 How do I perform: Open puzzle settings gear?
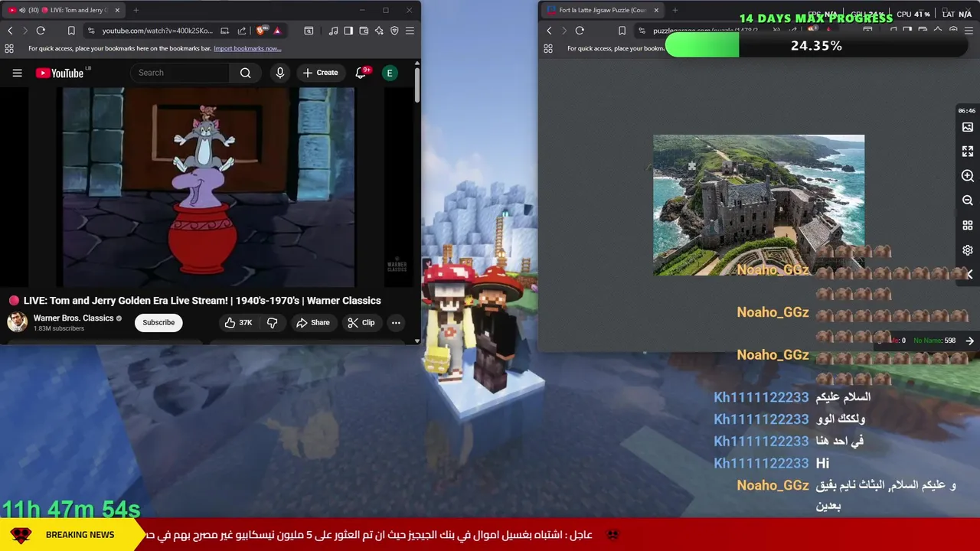click(x=968, y=250)
